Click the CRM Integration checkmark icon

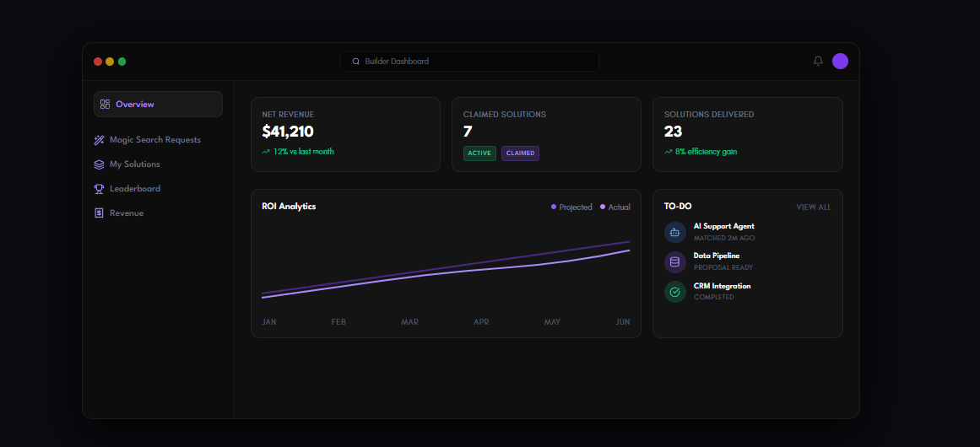675,292
